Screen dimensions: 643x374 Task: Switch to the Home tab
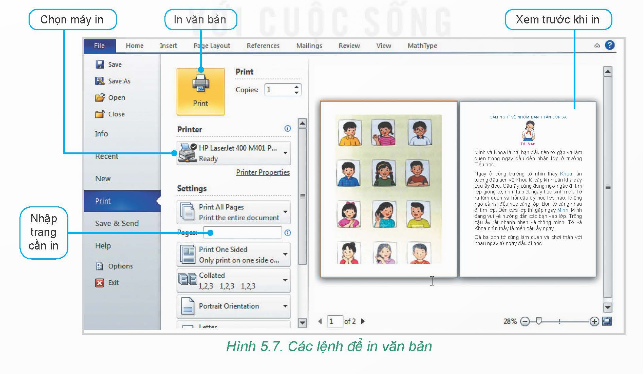(135, 46)
